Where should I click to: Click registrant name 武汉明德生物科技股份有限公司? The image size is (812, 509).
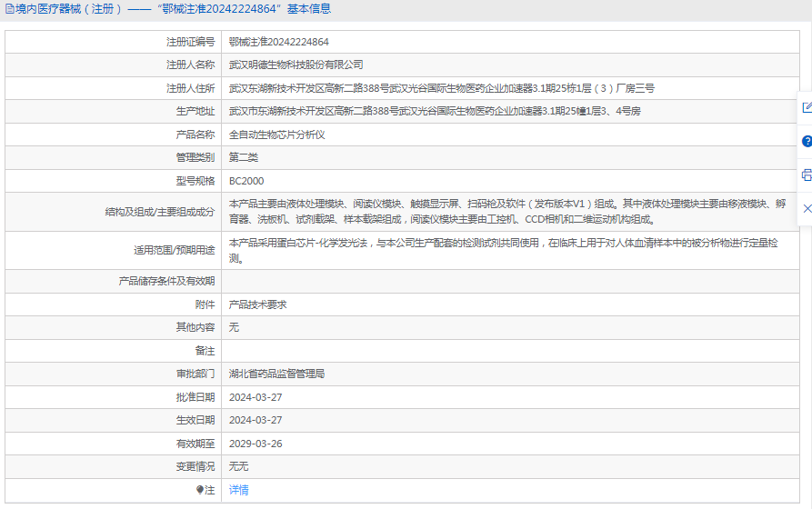296,65
